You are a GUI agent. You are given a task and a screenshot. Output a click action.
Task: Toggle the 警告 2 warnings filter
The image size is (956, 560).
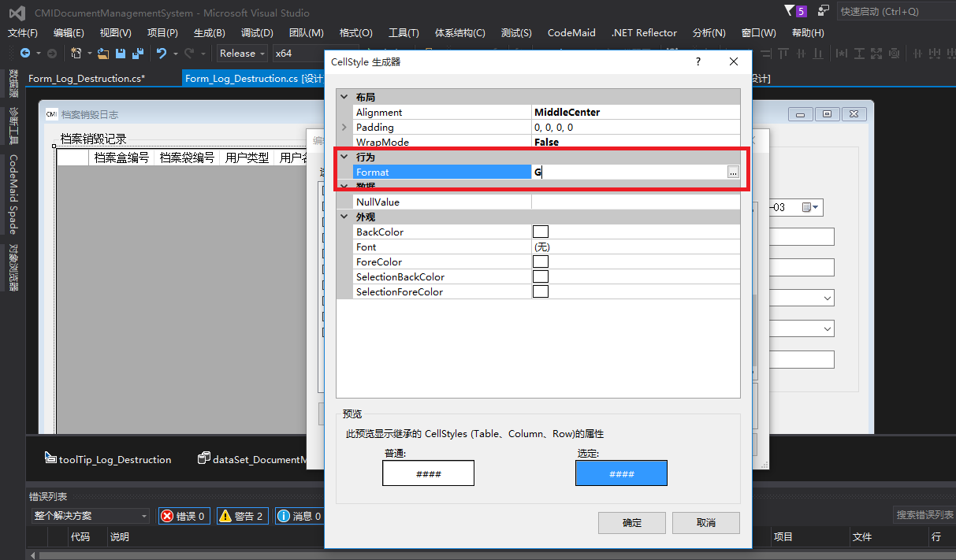click(x=242, y=516)
